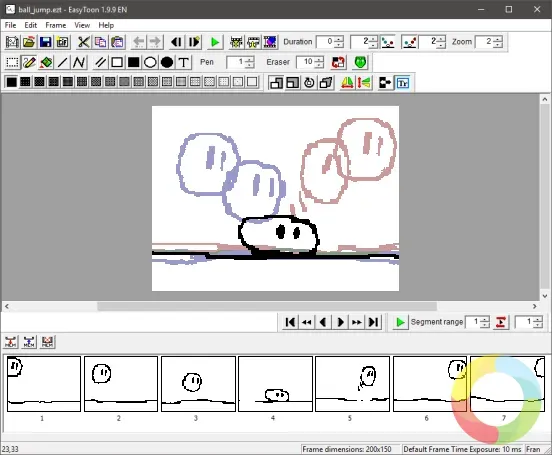
Task: Save the animation with the floppy disk icon
Action: click(x=46, y=42)
